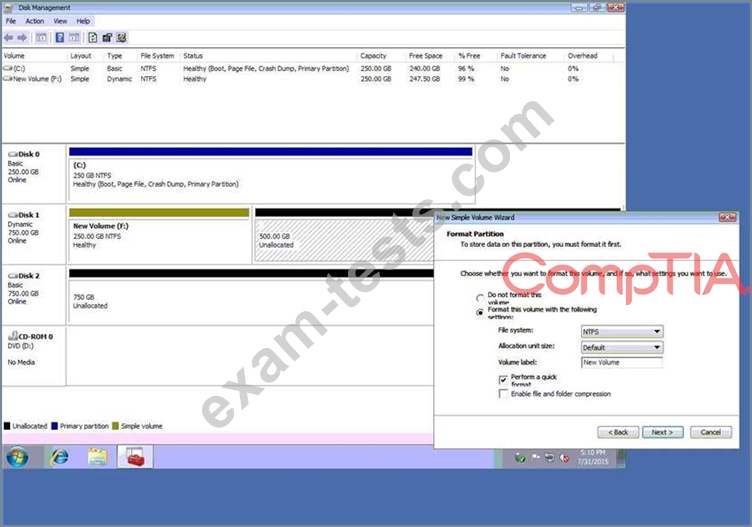Click the taskbar clock showing 5:10 PM
The image size is (752, 527).
pyautogui.click(x=593, y=457)
